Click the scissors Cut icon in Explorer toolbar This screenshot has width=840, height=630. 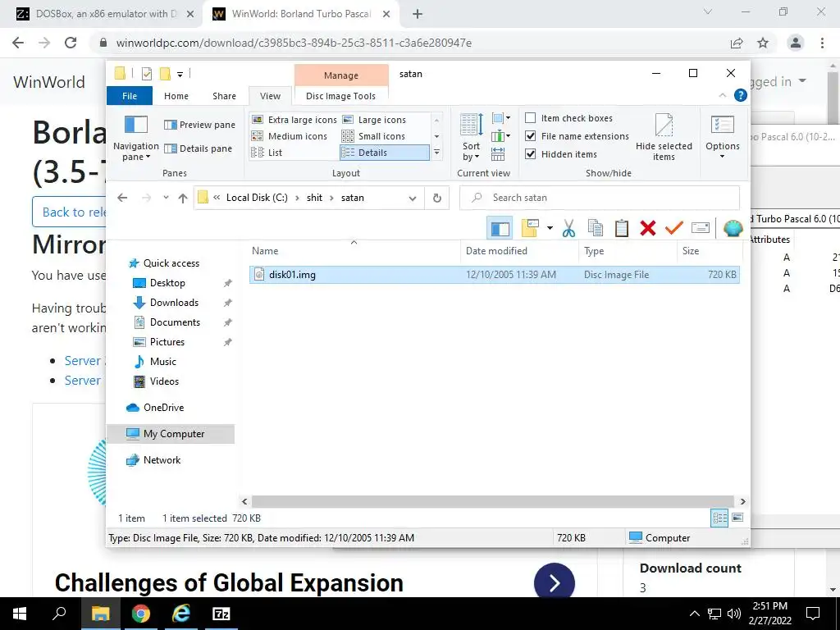click(568, 228)
